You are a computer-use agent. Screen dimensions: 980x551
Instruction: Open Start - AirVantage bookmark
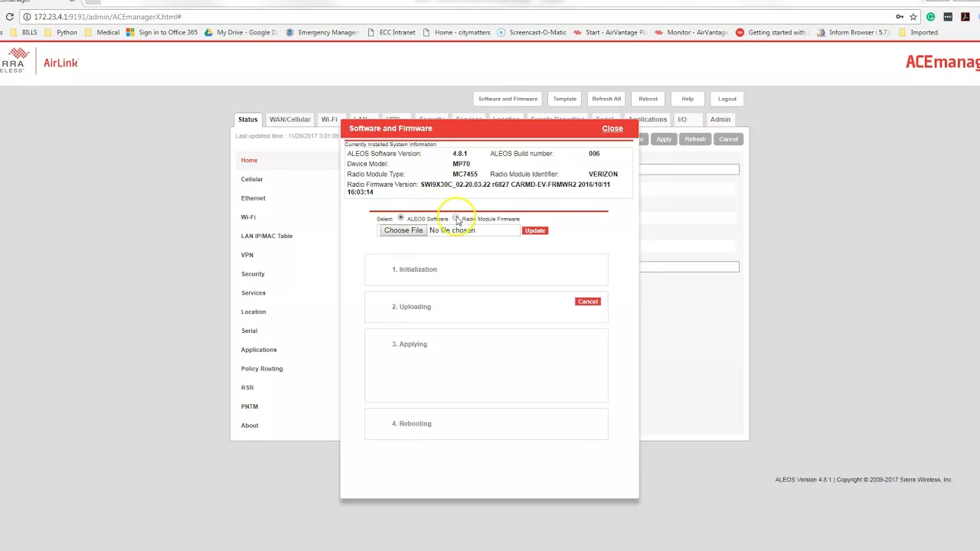[x=610, y=33]
